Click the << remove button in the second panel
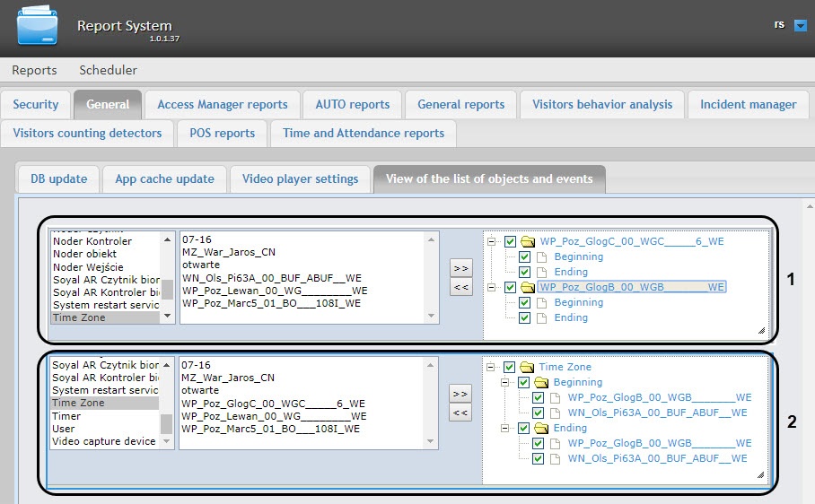Screen dimensions: 815x504 [460, 413]
